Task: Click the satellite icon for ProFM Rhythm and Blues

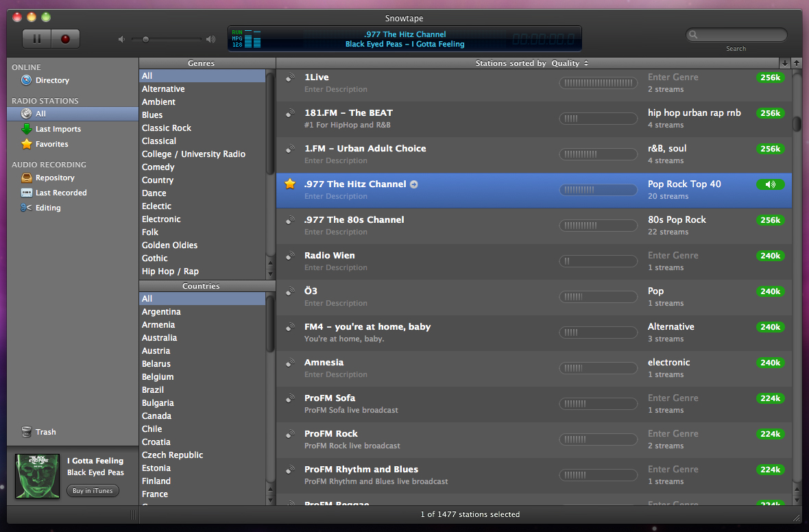Action: (290, 469)
